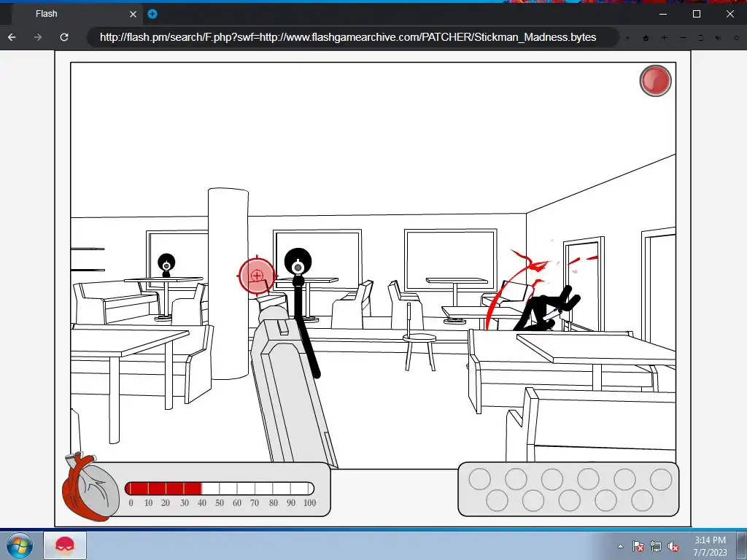Open the clock showing 3:14 PM

[710, 546]
